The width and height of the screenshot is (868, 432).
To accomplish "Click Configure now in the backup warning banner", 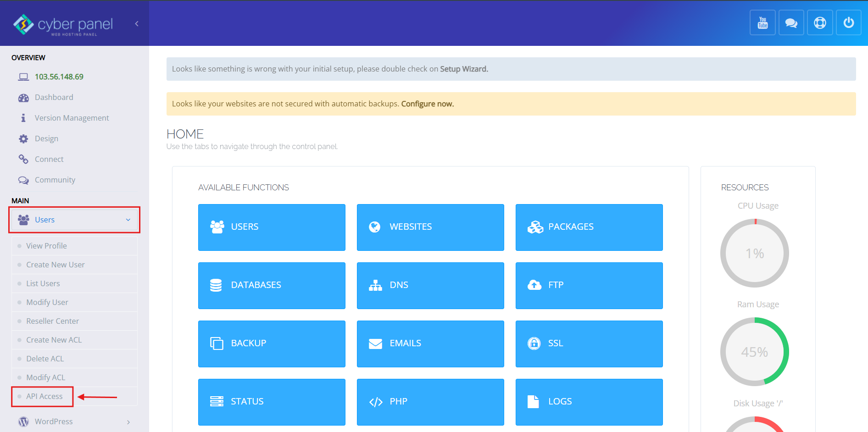I will tap(427, 104).
